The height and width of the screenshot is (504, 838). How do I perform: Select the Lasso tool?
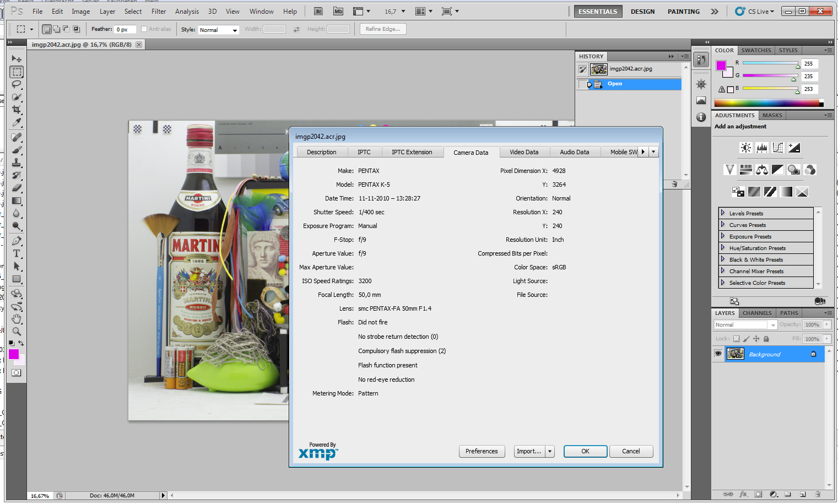(x=17, y=84)
